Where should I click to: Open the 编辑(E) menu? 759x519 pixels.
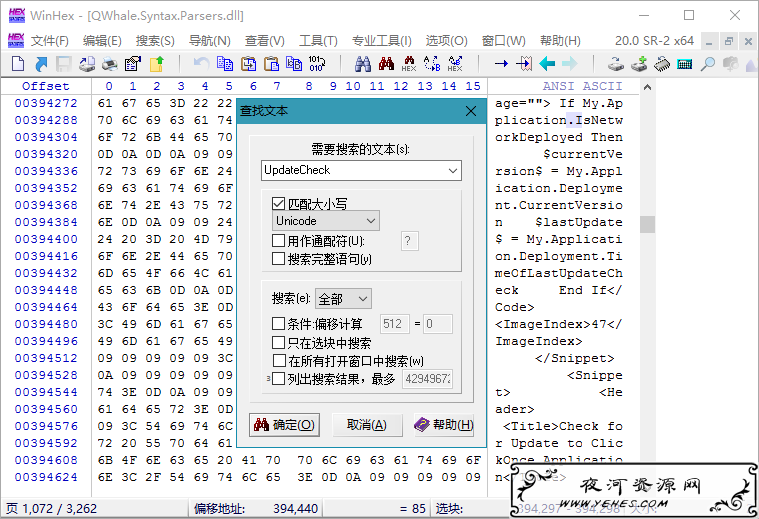coord(102,41)
